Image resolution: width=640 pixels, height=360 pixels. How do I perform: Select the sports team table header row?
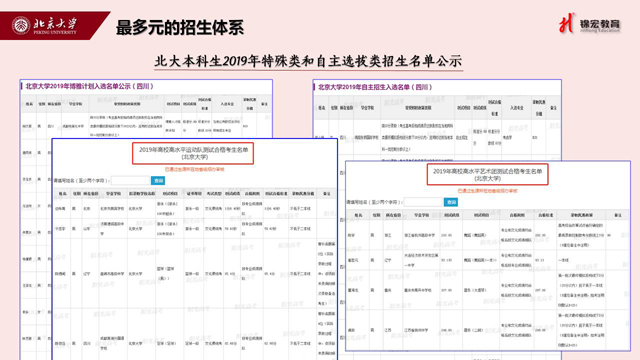pyautogui.click(x=195, y=193)
